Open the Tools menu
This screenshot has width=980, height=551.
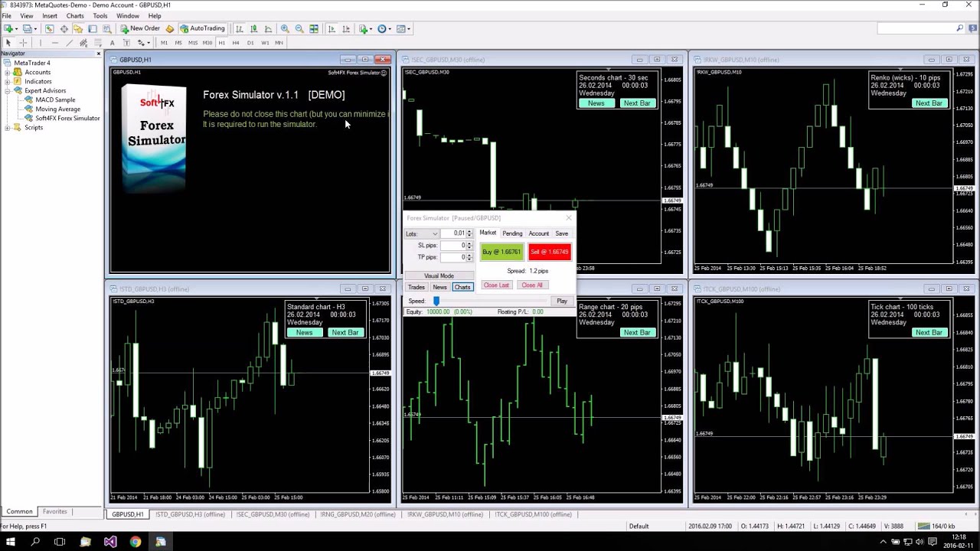(x=100, y=15)
